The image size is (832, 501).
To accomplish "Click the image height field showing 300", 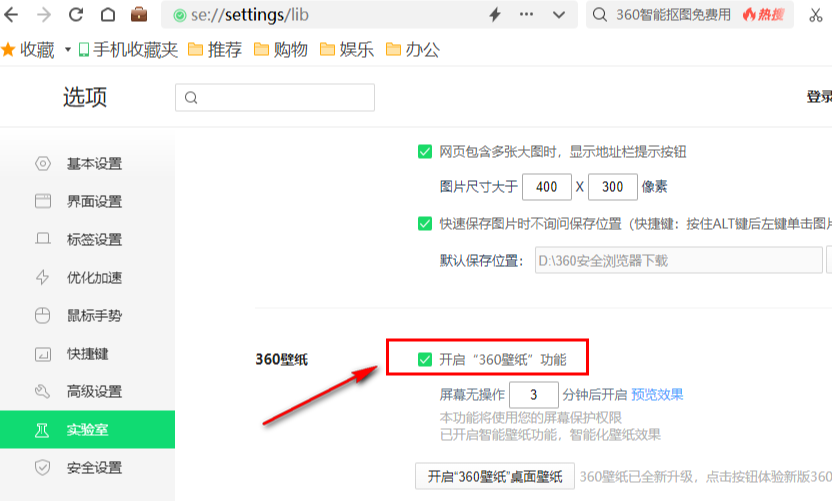I will 613,187.
